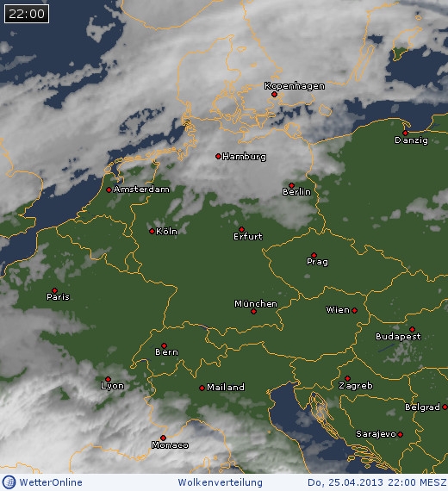Screen dimensions: 448x491
Task: Open the WetterOnline link in footer
Action: [x=51, y=482]
